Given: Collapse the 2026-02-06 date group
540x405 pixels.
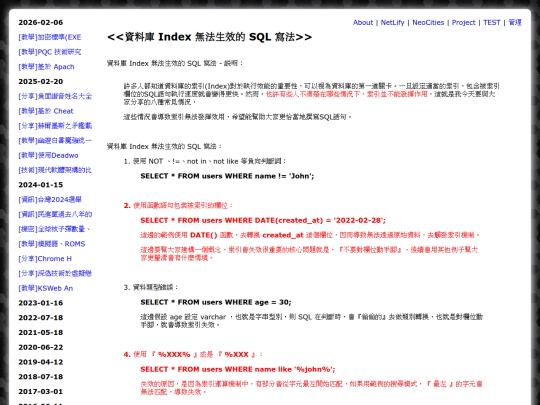Looking at the screenshot, I should pyautogui.click(x=41, y=23).
